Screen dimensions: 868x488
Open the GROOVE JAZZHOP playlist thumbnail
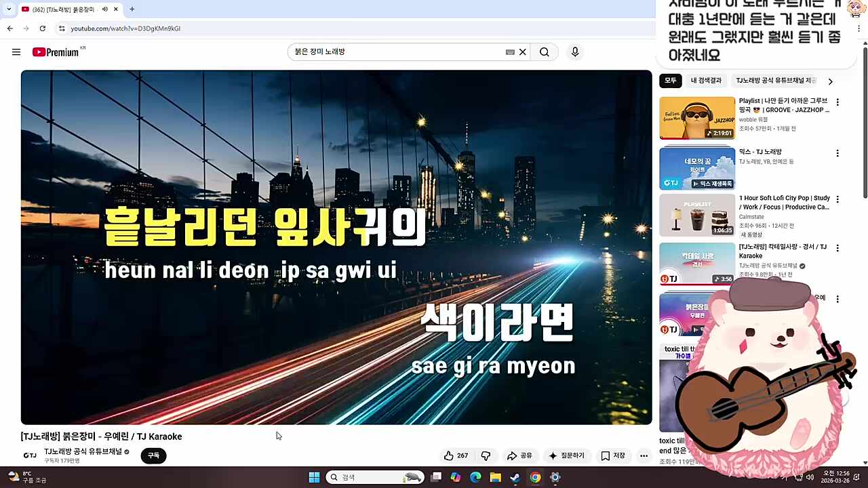(697, 118)
